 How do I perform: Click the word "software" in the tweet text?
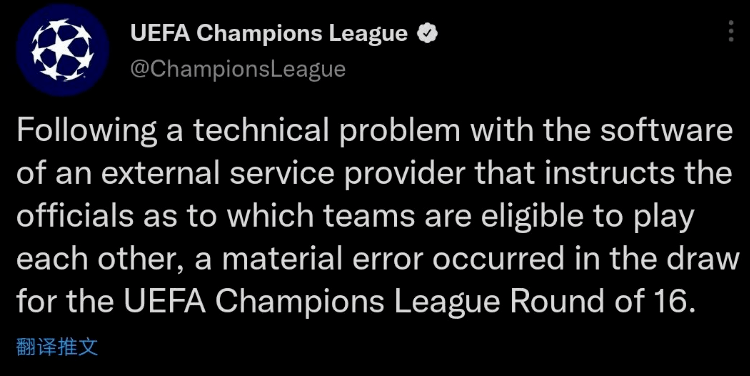click(666, 130)
